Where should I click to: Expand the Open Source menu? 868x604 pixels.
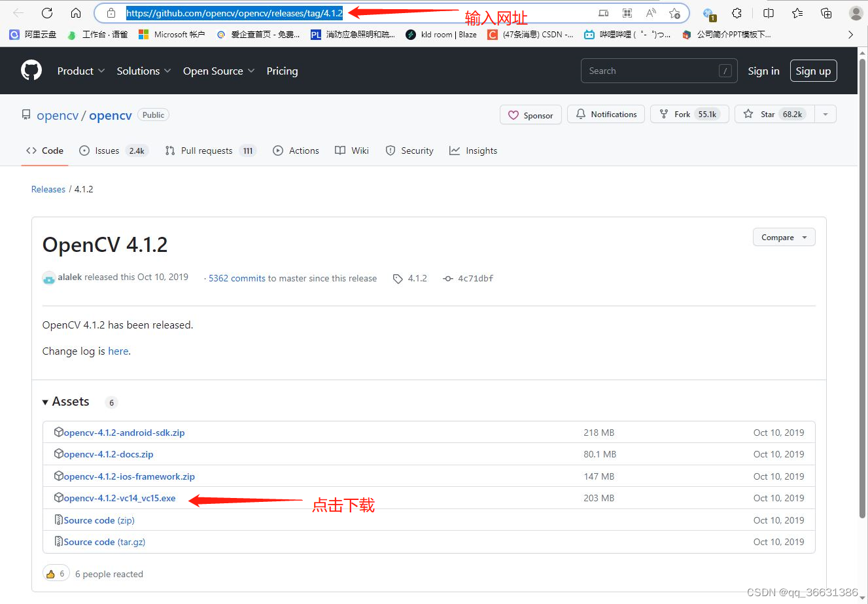(x=218, y=71)
